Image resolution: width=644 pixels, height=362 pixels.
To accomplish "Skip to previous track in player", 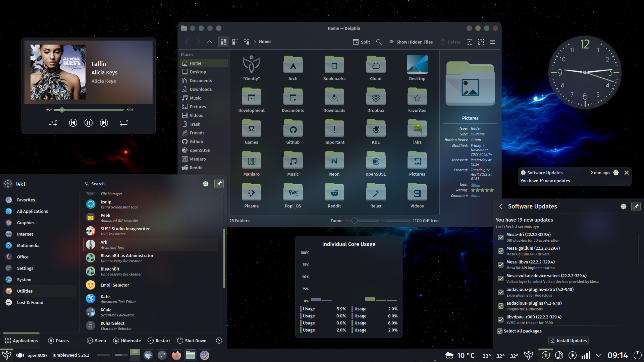I will point(73,123).
